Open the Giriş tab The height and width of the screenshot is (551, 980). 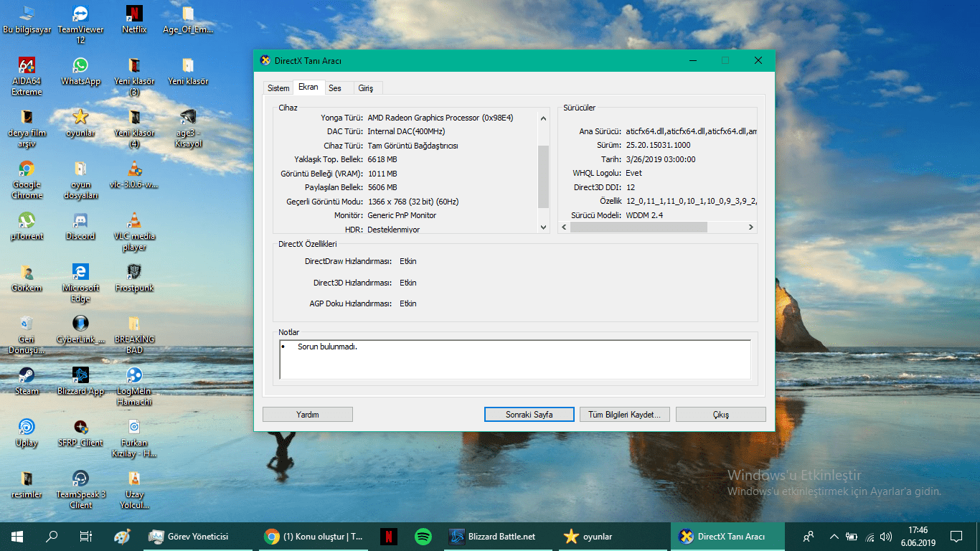pos(366,88)
